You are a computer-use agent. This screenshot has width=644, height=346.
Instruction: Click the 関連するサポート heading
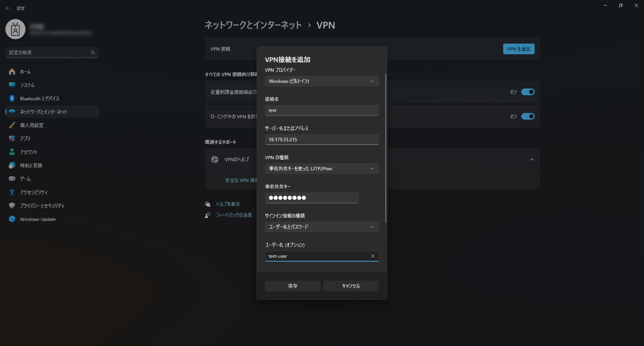(221, 142)
